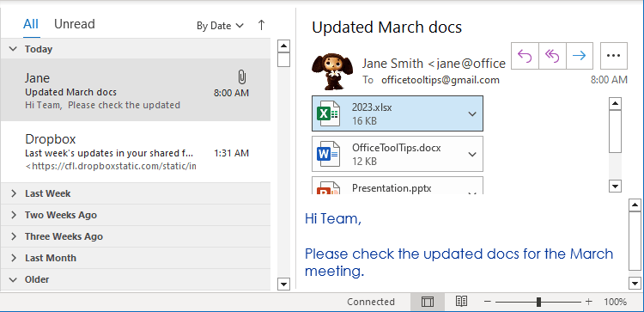This screenshot has width=644, height=312.
Task: Click the attachment list scroll down arrow
Action: coord(615,186)
